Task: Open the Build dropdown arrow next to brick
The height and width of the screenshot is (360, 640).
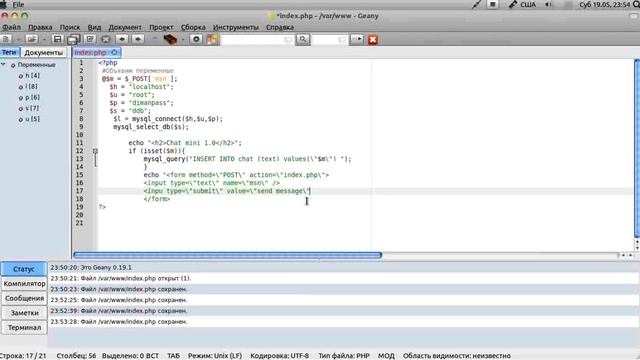Action: pos(183,40)
